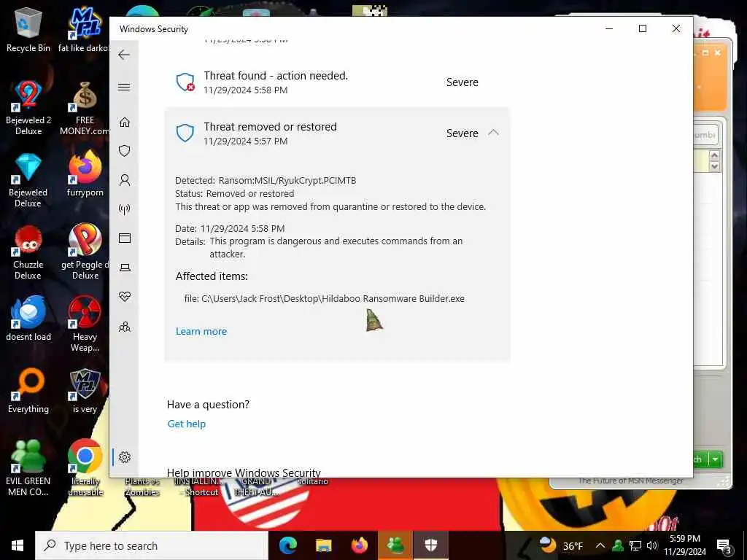Open Device security laptop icon in sidebar

click(124, 268)
